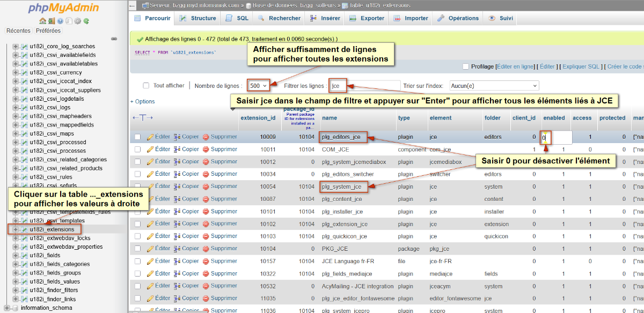
Task: Click the log out door icon
Action: pos(51,21)
